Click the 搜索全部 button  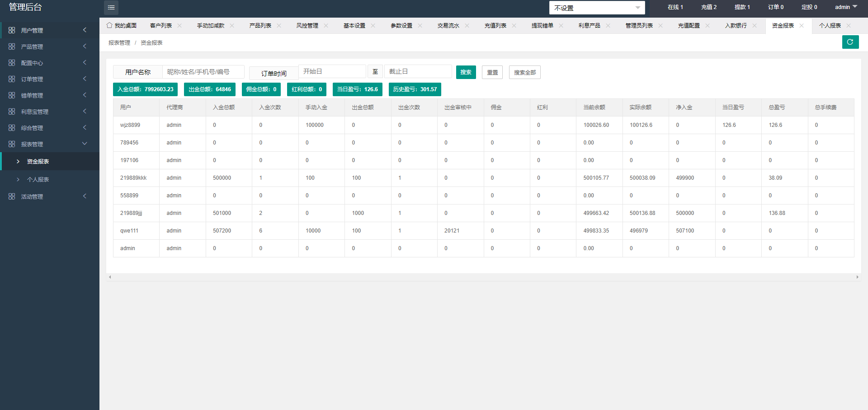(x=524, y=72)
